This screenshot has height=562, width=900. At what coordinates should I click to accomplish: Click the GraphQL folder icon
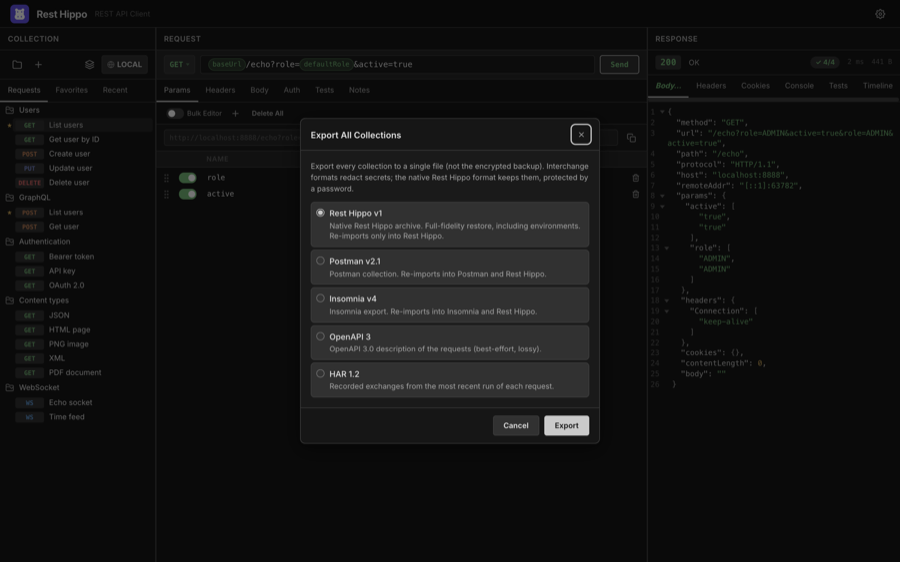10,197
